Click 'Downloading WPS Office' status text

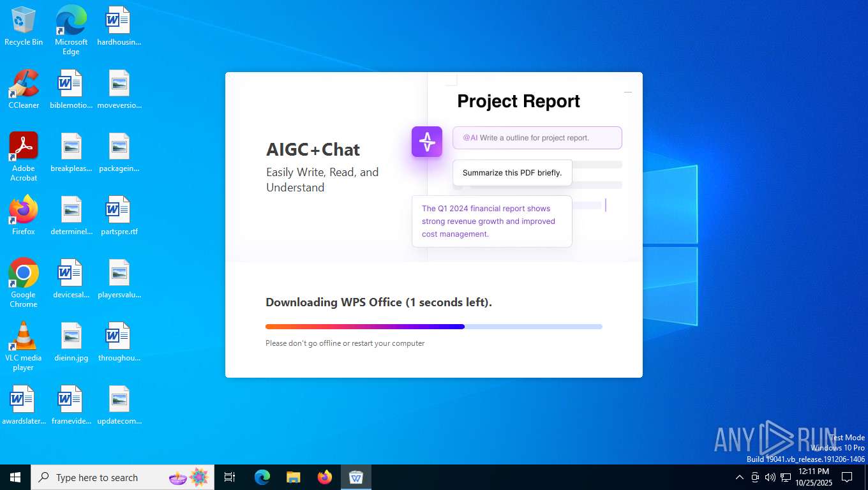pyautogui.click(x=379, y=302)
